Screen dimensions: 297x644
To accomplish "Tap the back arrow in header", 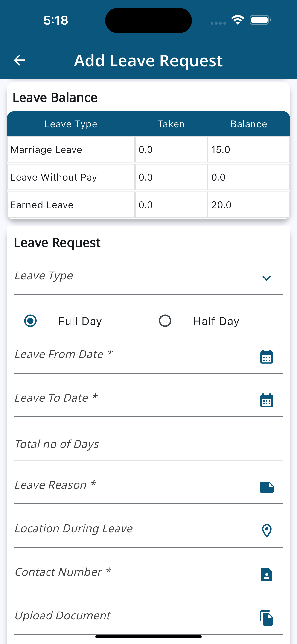I will [19, 60].
